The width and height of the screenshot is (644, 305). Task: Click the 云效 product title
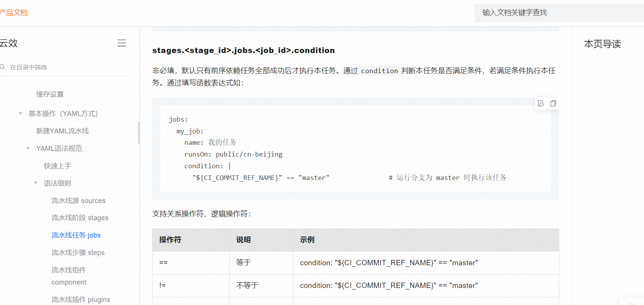[x=9, y=43]
